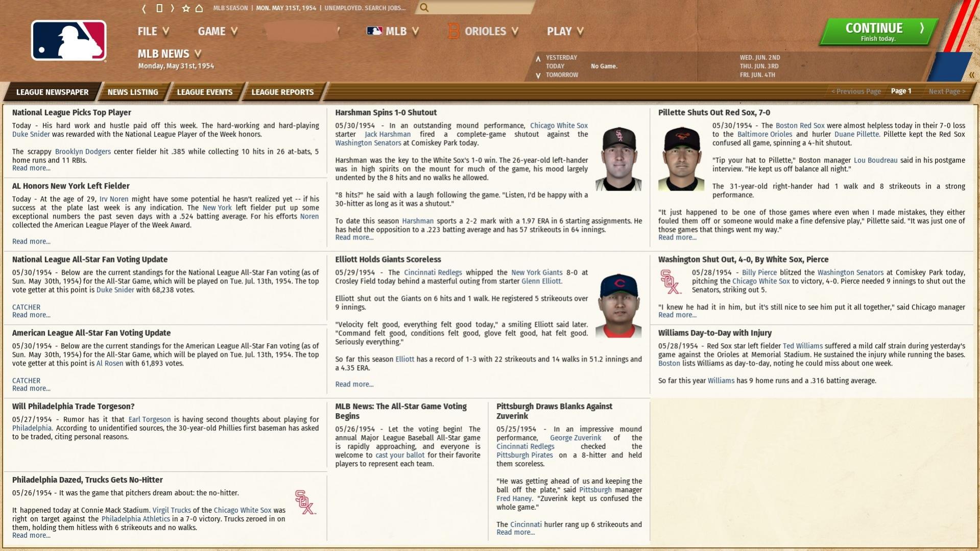This screenshot has width=980, height=551.
Task: Switch to the League Newspaper tab
Action: coord(53,92)
